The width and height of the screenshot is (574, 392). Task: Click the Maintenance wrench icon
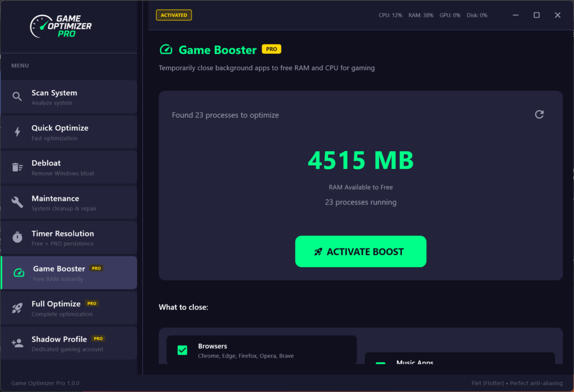click(17, 202)
